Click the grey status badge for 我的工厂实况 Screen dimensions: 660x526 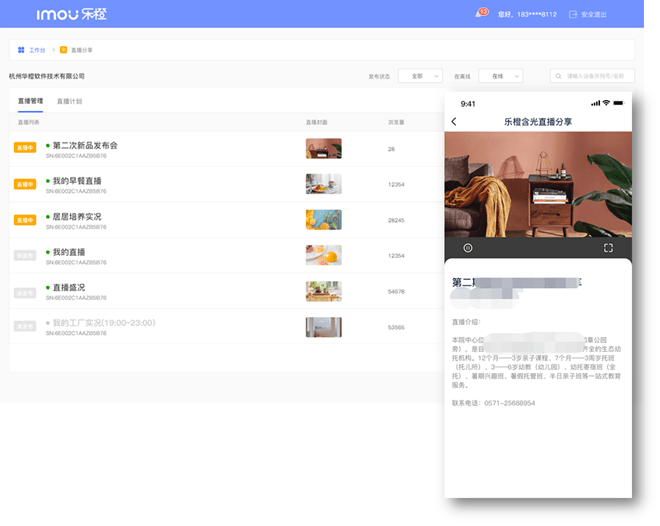25,326
